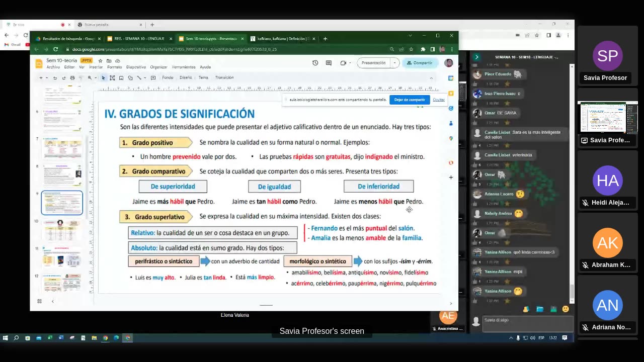
Task: Open volume control in system tray
Action: [533, 338]
